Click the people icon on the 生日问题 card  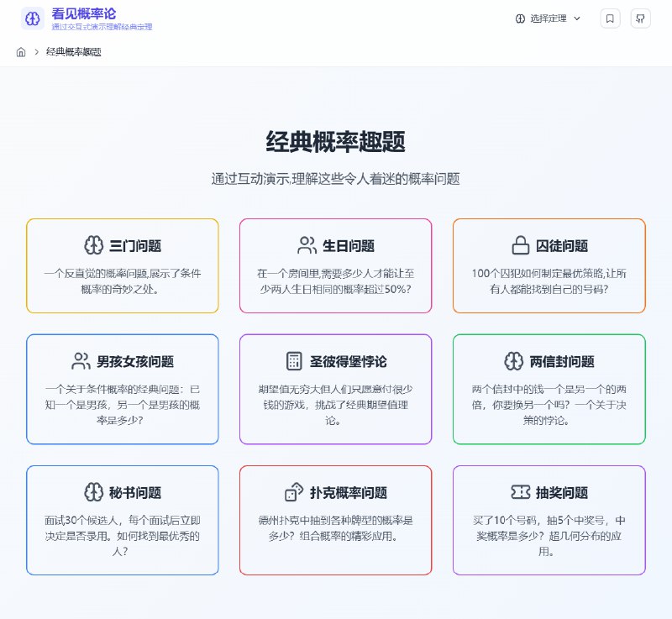tap(307, 245)
